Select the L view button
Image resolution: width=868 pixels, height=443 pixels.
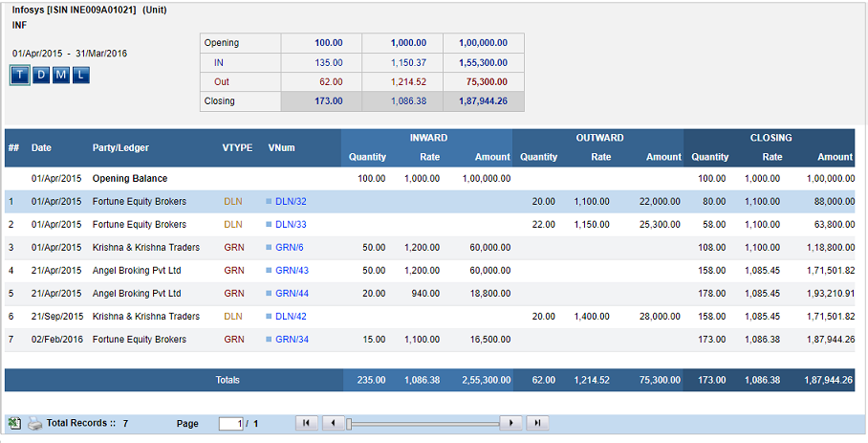pyautogui.click(x=81, y=75)
